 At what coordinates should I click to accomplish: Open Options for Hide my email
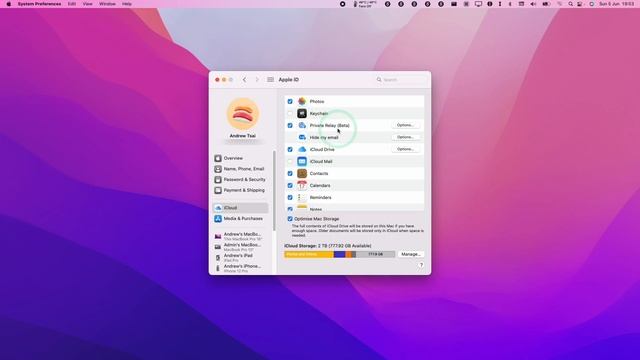(x=405, y=137)
